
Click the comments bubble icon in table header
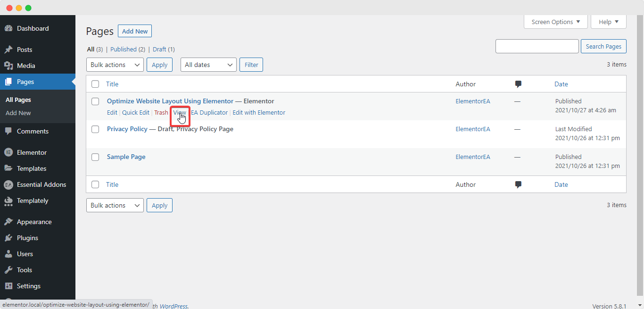pos(518,84)
